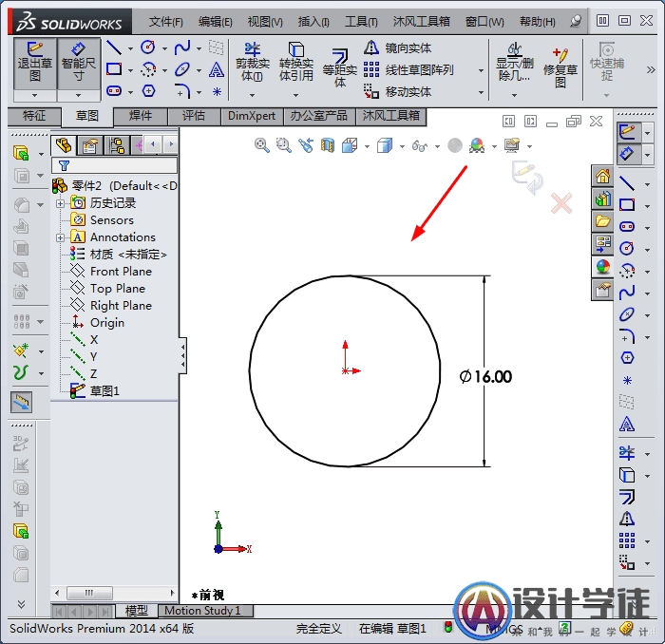Click the tree filter funnel icon

[x=64, y=165]
